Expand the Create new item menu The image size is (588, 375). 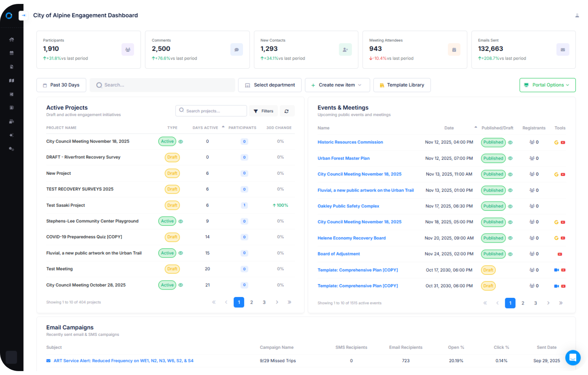(x=337, y=85)
